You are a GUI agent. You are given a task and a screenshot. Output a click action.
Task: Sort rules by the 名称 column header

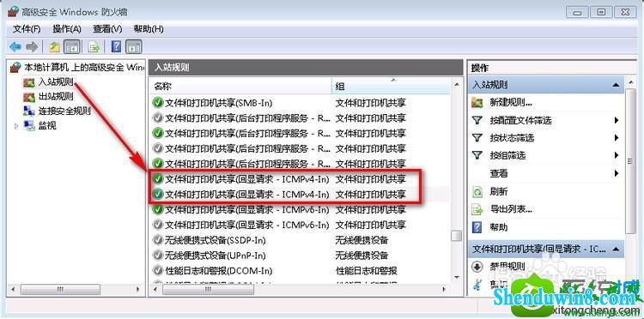[240, 86]
